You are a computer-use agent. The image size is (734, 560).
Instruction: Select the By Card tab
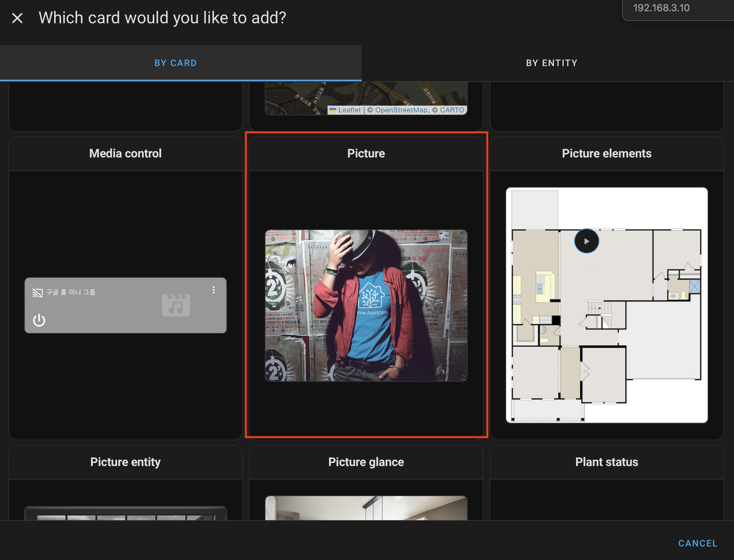point(176,63)
